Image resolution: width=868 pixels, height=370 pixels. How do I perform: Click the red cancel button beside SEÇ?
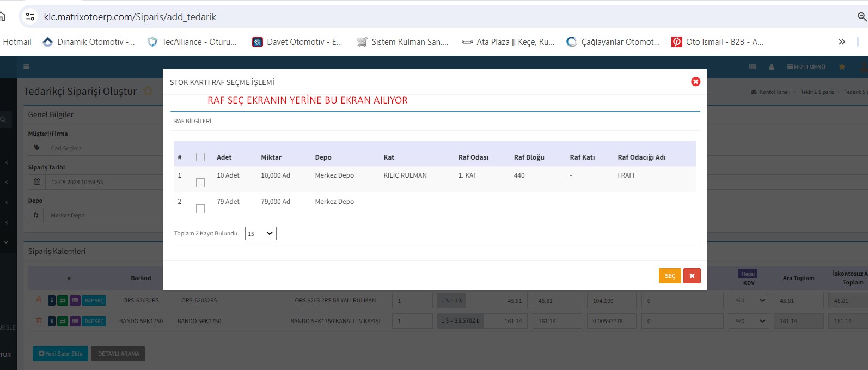pos(692,276)
